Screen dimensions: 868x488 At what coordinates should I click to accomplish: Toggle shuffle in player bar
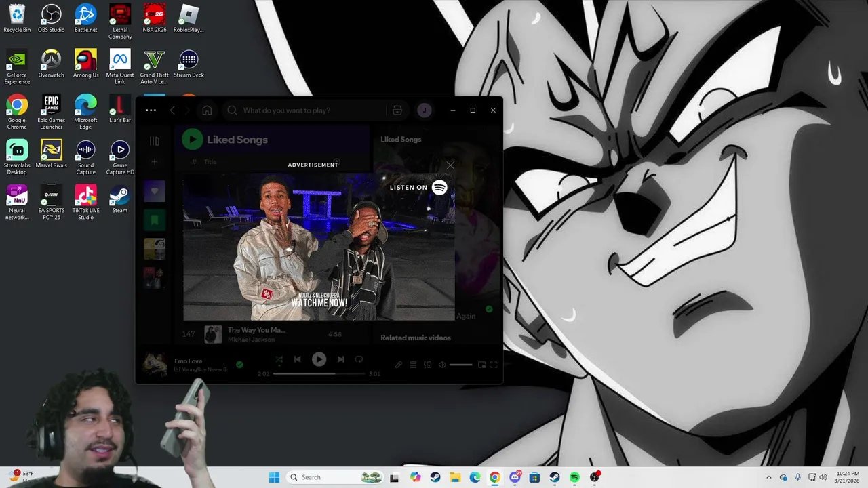click(x=279, y=359)
